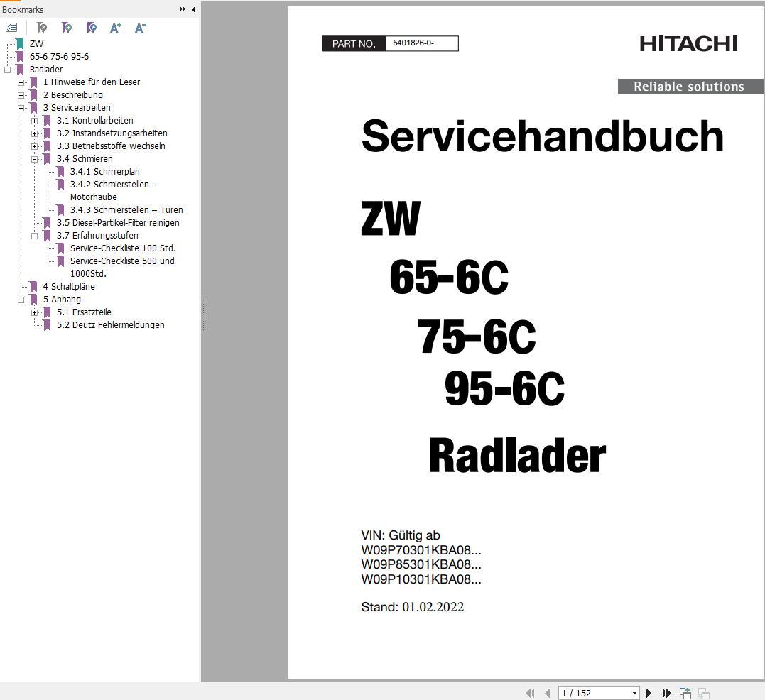Open Service-Checkliste 100 Std. bookmark

[123, 248]
